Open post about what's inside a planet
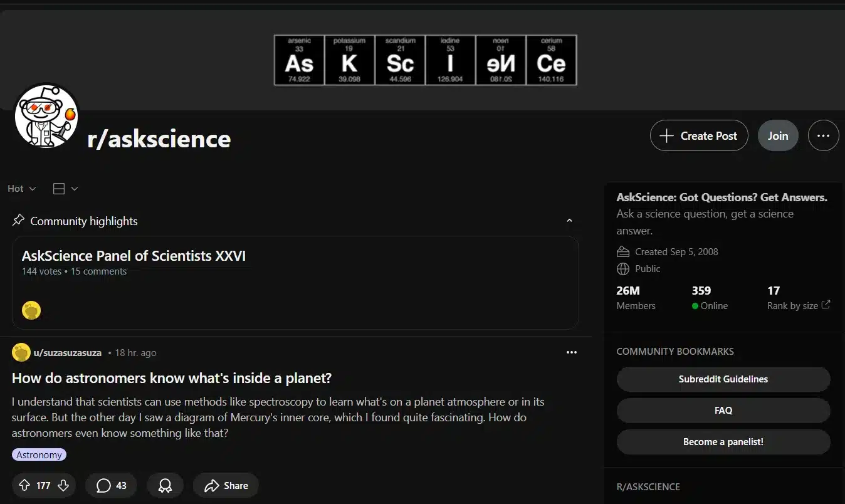 click(172, 378)
